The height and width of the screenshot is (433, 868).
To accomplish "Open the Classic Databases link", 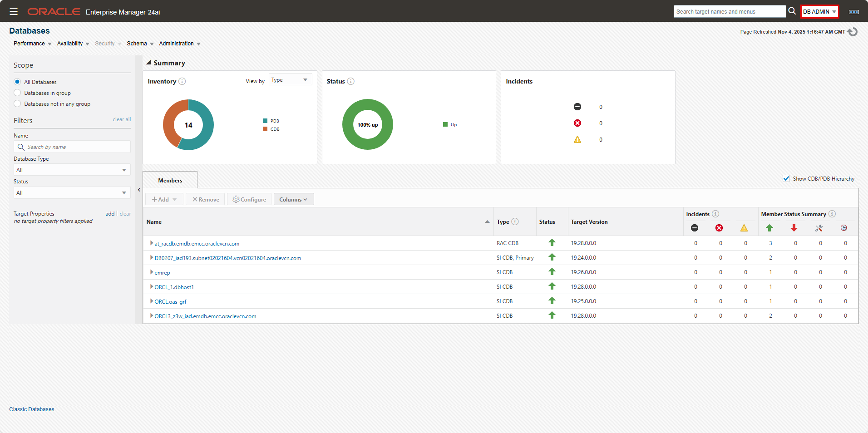I will [31, 409].
